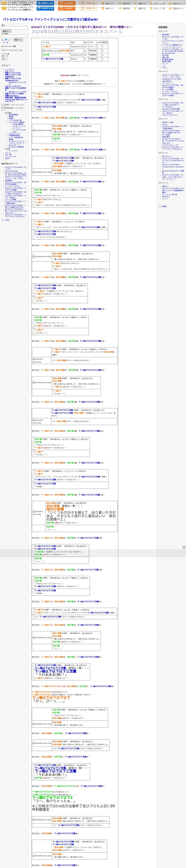Open Connecting With you バトルロイヤル！ link
The image size is (186, 868).
tap(16, 100)
